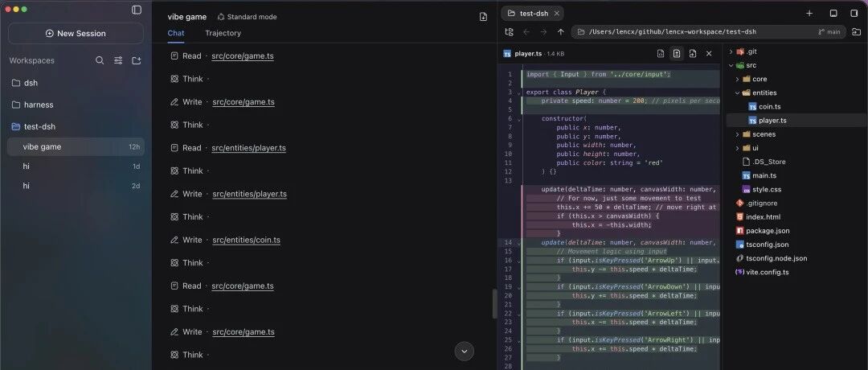The height and width of the screenshot is (370, 868).
Task: Open the Read src/entities/player.ts link
Action: (x=248, y=148)
